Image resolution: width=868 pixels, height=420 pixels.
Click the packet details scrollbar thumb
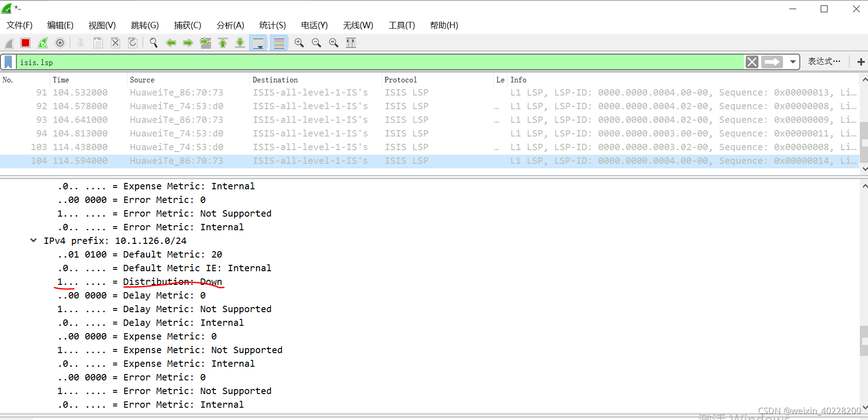(864, 341)
